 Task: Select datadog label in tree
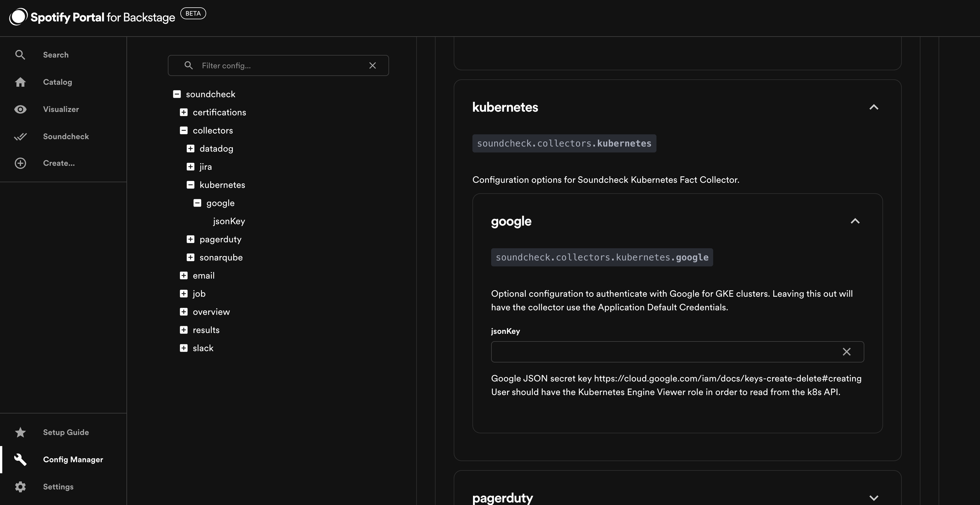[x=216, y=149]
